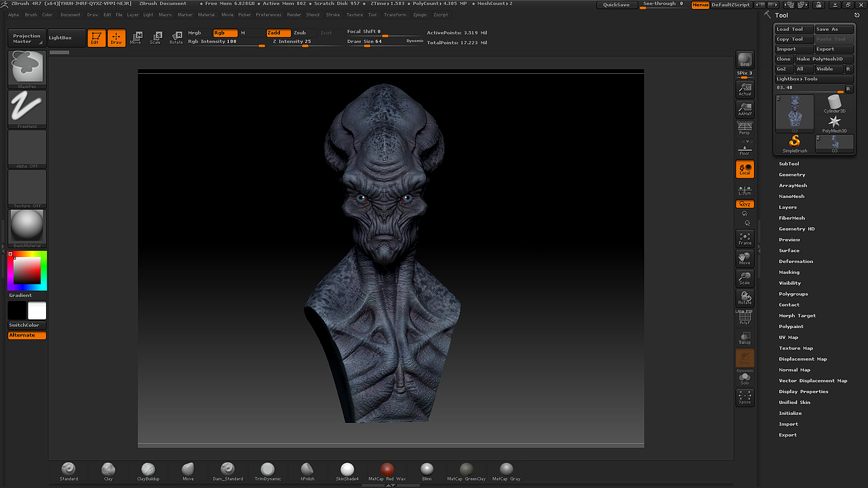The image size is (868, 488).
Task: Open the Stroke menu
Action: pyautogui.click(x=333, y=14)
